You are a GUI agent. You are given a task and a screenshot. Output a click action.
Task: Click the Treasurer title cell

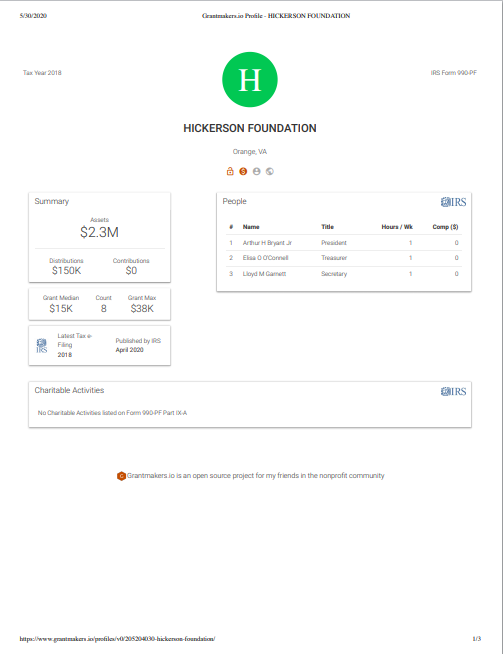pos(334,258)
